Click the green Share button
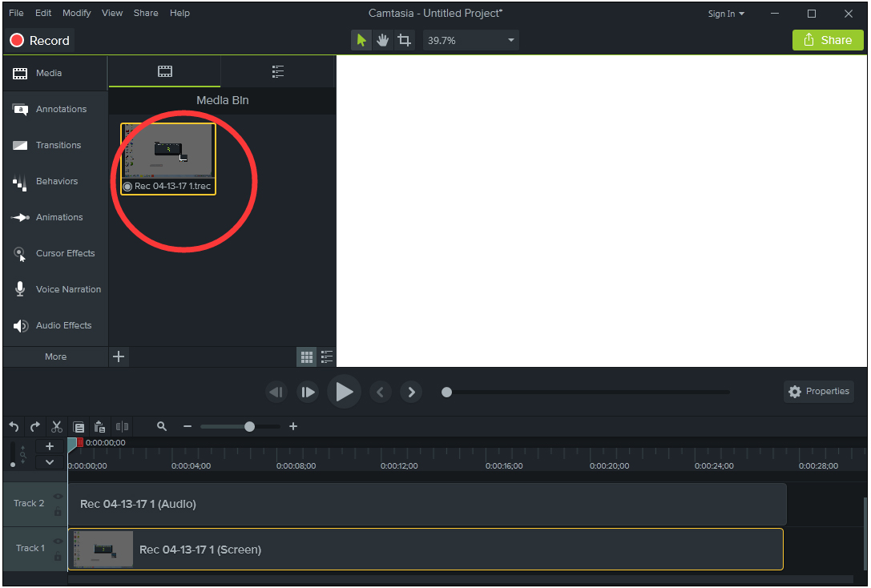Image resolution: width=871 pixels, height=588 pixels. pyautogui.click(x=828, y=40)
